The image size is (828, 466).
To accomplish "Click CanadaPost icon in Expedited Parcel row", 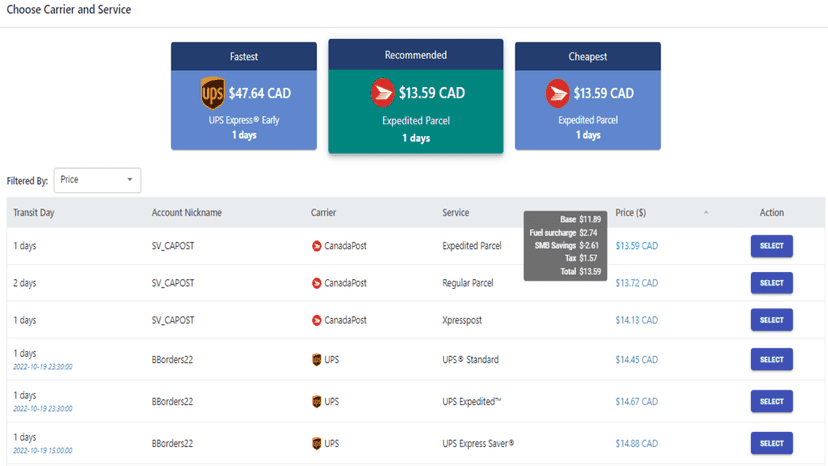I will [316, 246].
